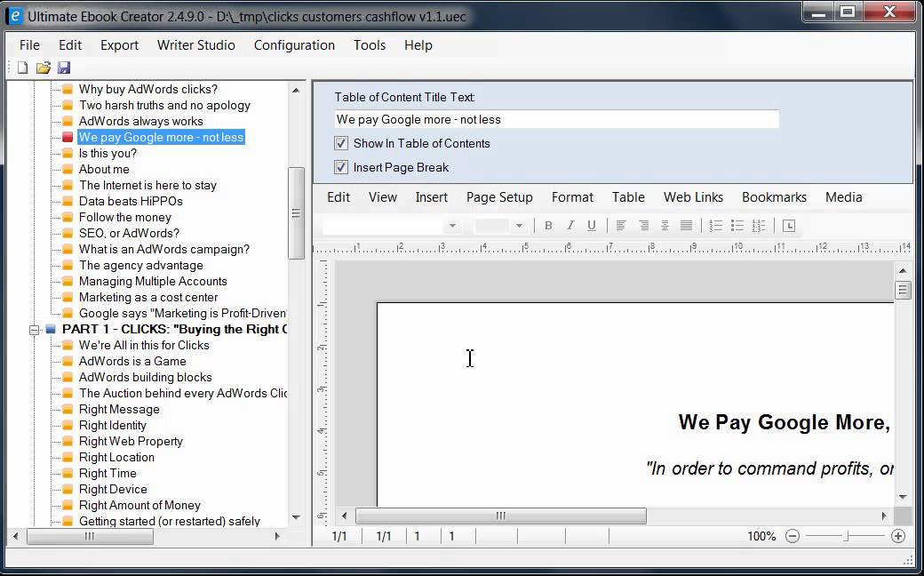Select 'SEO, or AdWords?' chapter
Image resolution: width=924 pixels, height=576 pixels.
pos(129,234)
